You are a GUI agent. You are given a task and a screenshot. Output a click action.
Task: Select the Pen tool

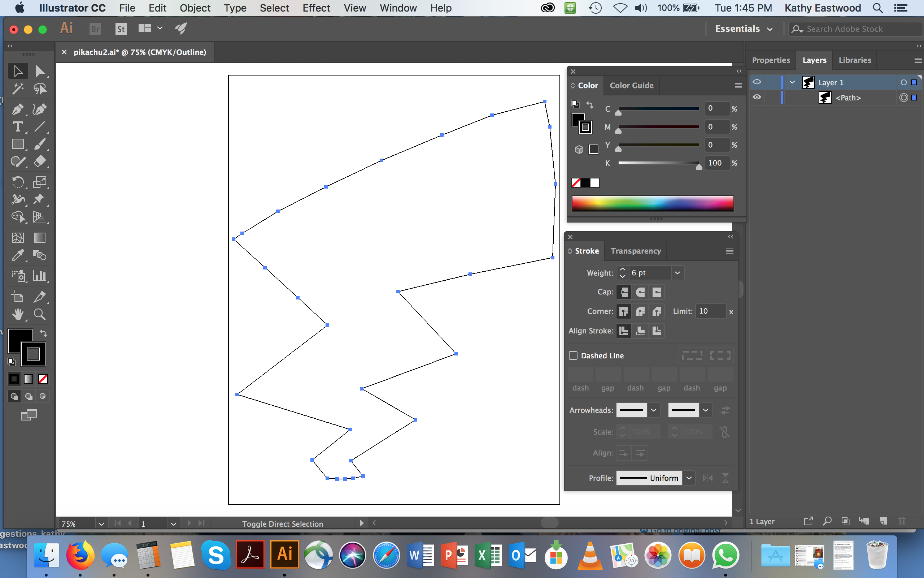[x=18, y=109]
